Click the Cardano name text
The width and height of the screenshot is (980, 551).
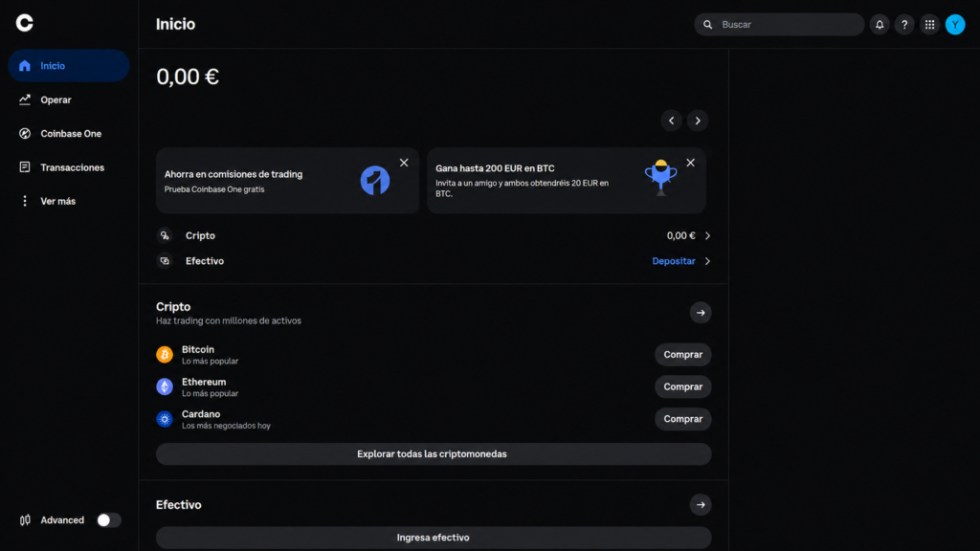pyautogui.click(x=201, y=414)
